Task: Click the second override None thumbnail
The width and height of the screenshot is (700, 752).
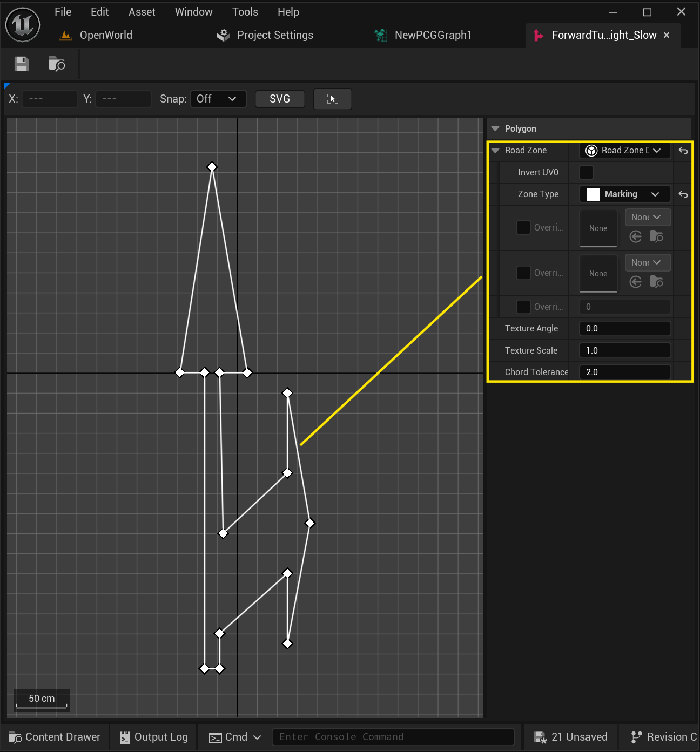Action: click(x=598, y=274)
